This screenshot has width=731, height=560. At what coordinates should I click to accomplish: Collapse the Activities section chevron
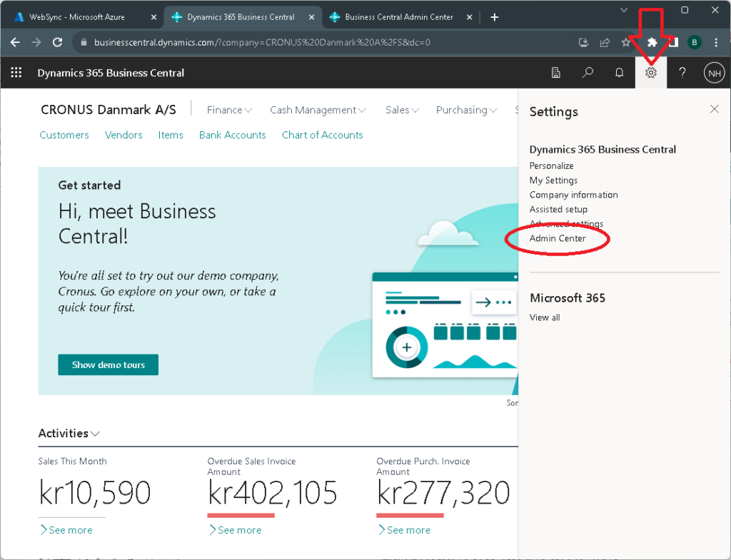(x=96, y=433)
